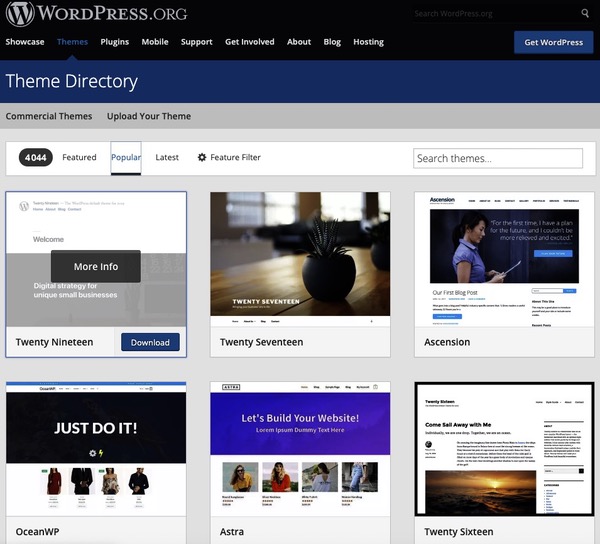Click the Twenty Seventeen theme name
Image resolution: width=600 pixels, height=544 pixels.
coord(261,342)
